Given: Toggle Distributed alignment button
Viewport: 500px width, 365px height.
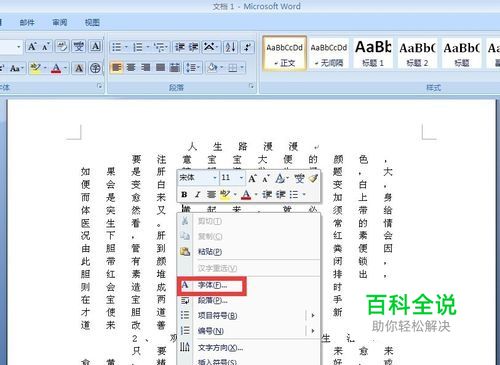Looking at the screenshot, I should pos(175,68).
